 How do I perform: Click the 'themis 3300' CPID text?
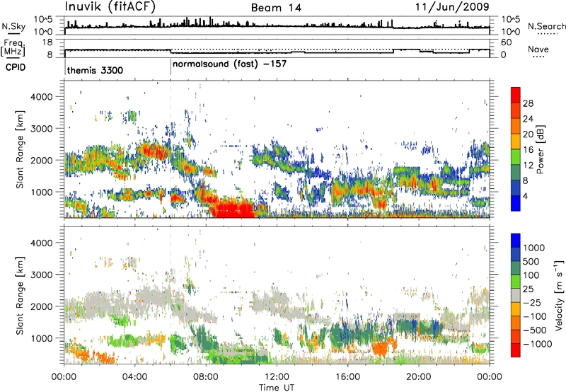click(95, 70)
